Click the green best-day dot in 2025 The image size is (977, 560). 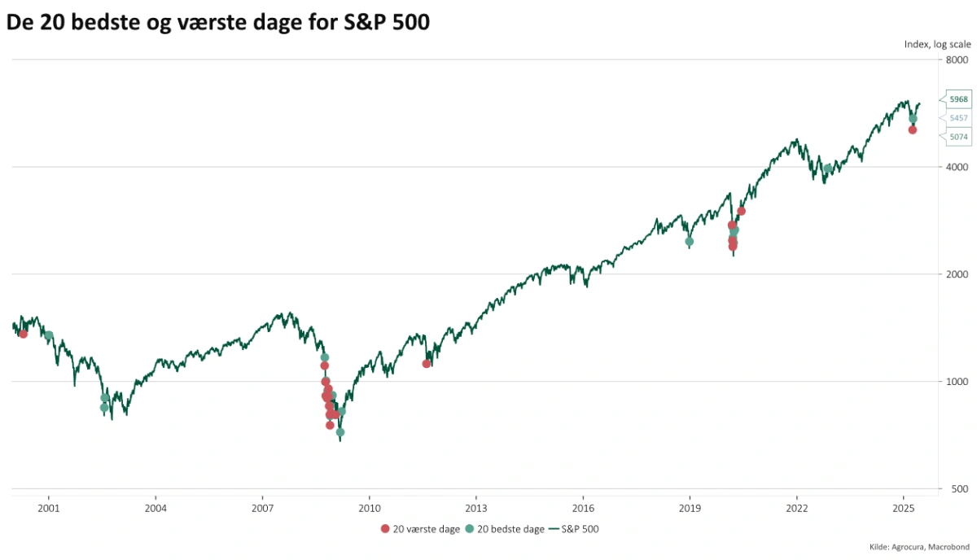point(913,119)
